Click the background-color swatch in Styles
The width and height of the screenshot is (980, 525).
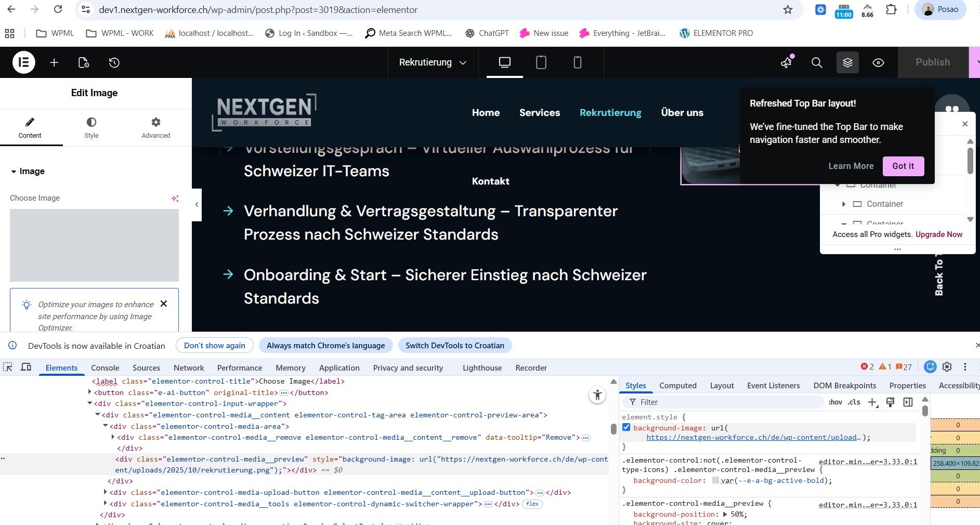(x=715, y=481)
